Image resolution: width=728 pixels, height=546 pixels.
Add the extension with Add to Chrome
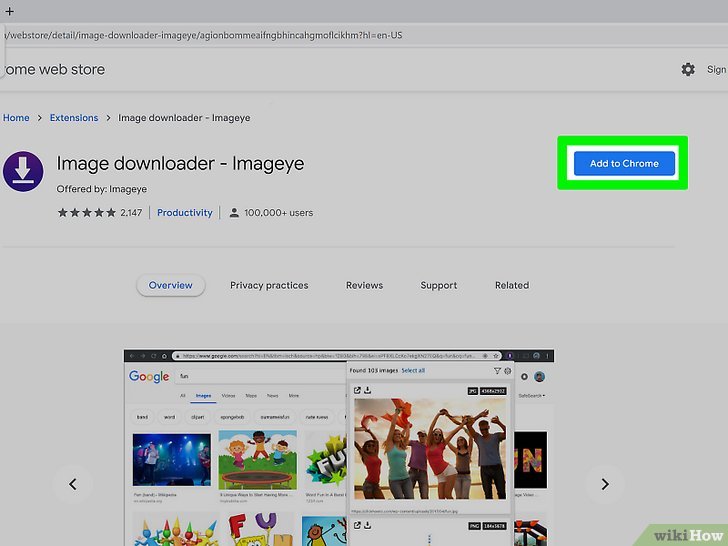coord(624,163)
